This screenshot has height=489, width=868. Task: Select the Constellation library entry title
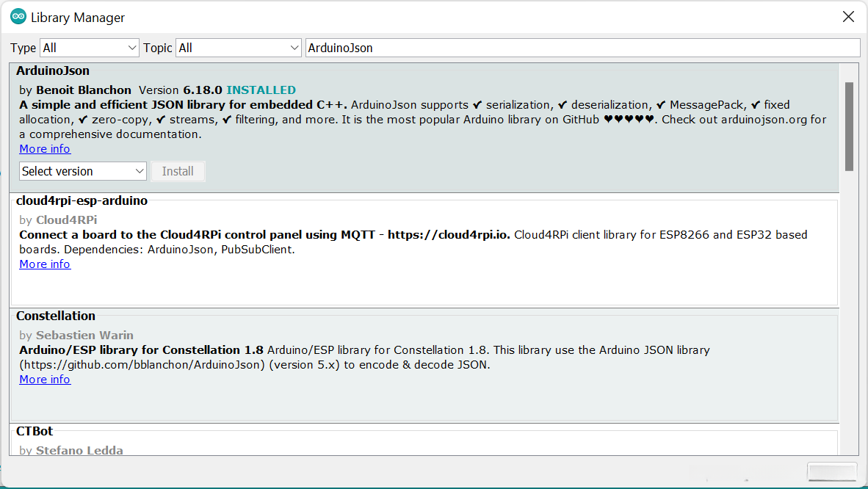pos(55,316)
